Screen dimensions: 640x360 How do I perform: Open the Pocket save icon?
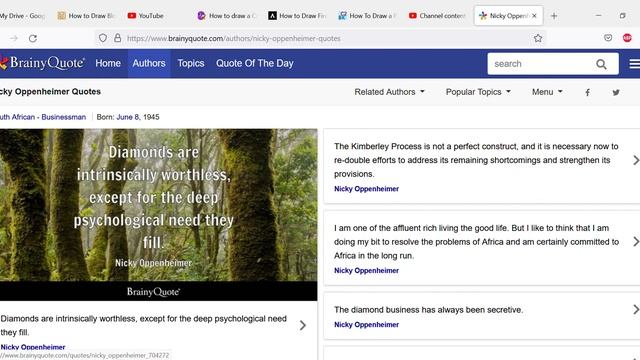(x=608, y=38)
